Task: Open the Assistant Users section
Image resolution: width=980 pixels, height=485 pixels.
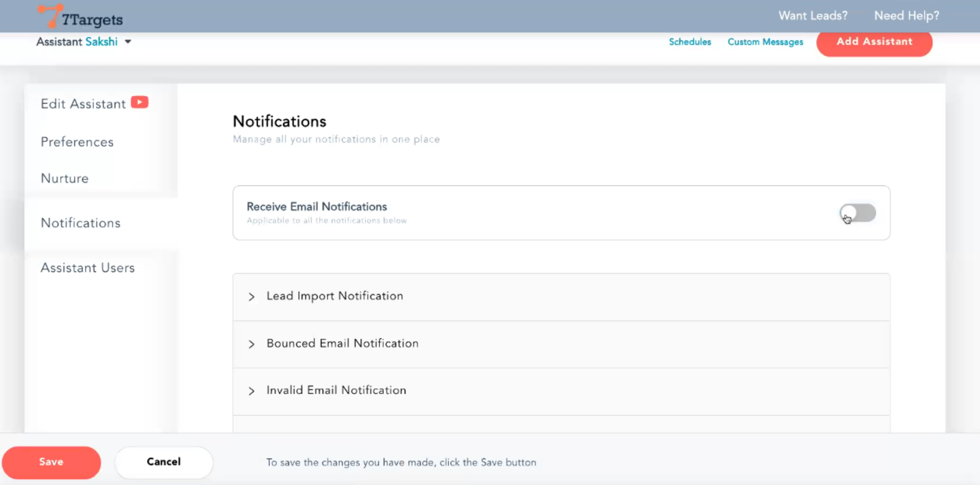Action: point(88,268)
